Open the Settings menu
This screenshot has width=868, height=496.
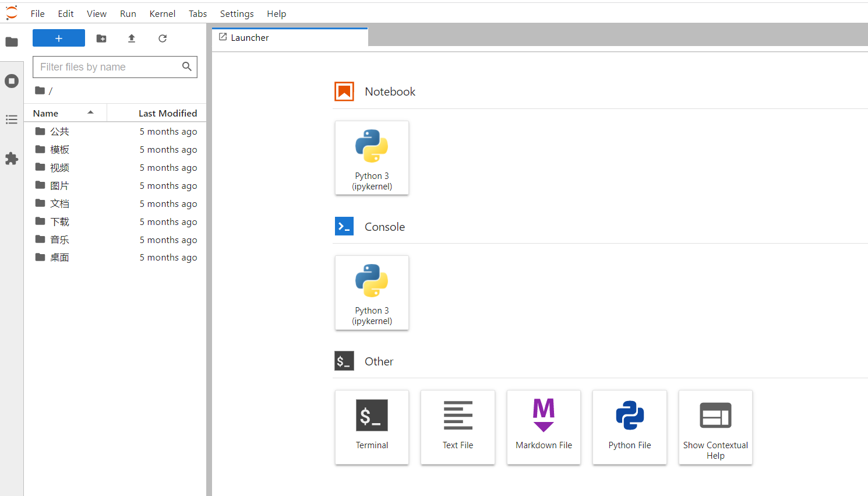pyautogui.click(x=237, y=13)
